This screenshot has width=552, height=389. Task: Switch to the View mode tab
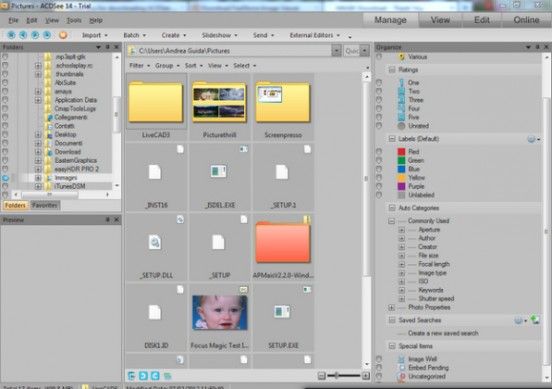coord(440,20)
